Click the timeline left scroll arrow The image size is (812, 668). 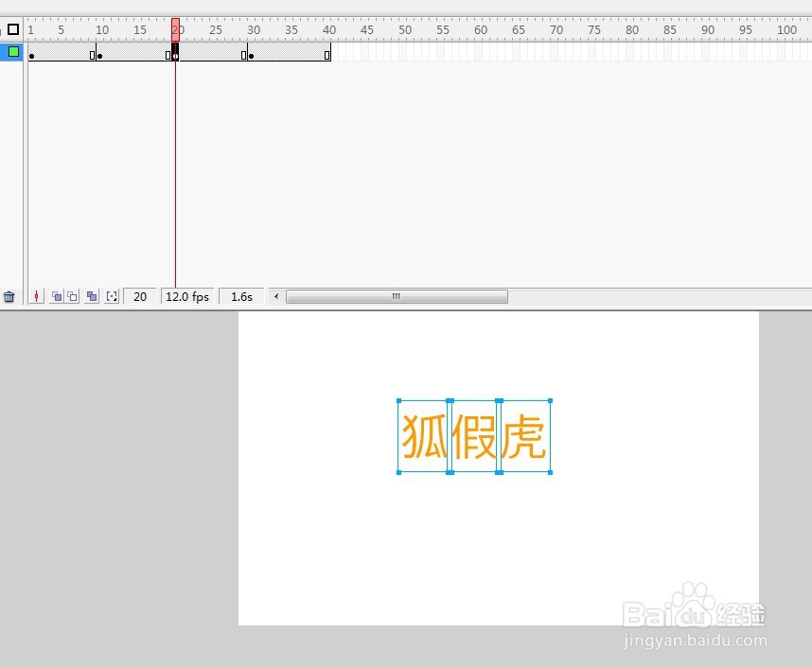pos(274,296)
